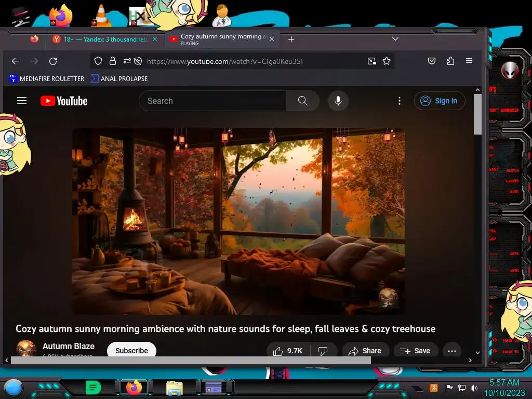The height and width of the screenshot is (399, 532).
Task: Open YouTube guide hamburger menu
Action: [x=22, y=101]
